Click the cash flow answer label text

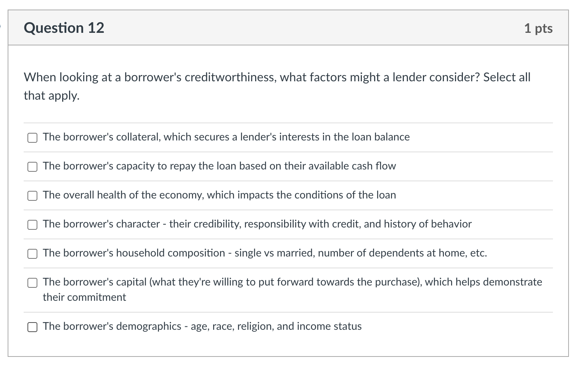pyautogui.click(x=219, y=166)
